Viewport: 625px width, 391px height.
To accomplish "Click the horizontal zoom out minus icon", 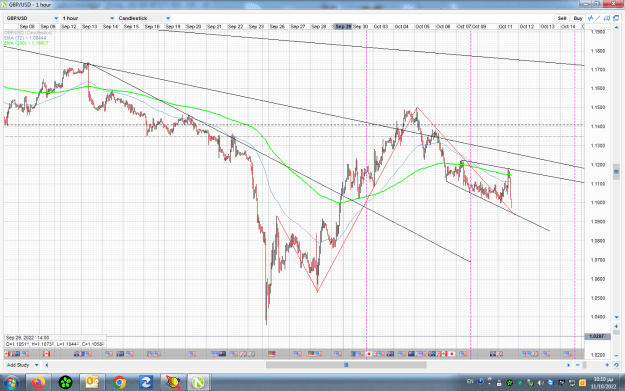I will point(578,365).
